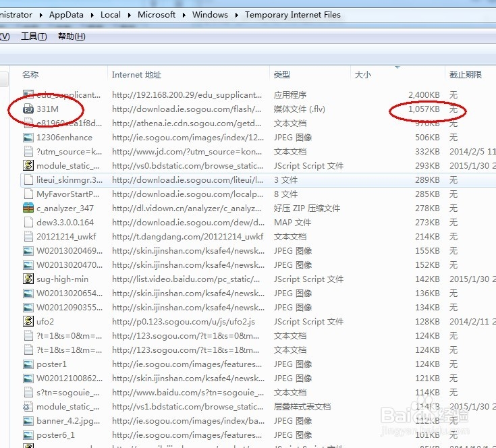Click the image icon of W02013020469...
Screen dimensions: 496x448
[28, 251]
